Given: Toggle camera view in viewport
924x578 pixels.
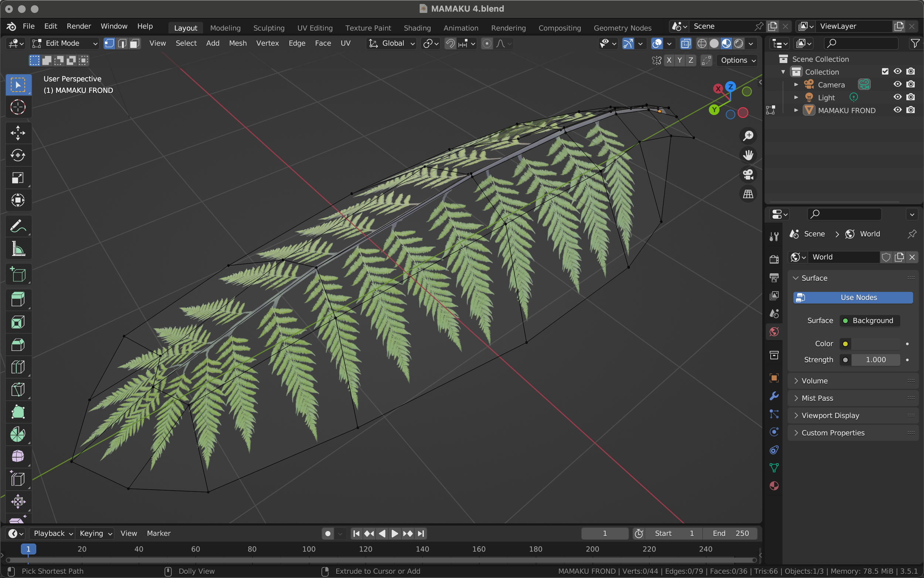Looking at the screenshot, I should [748, 175].
